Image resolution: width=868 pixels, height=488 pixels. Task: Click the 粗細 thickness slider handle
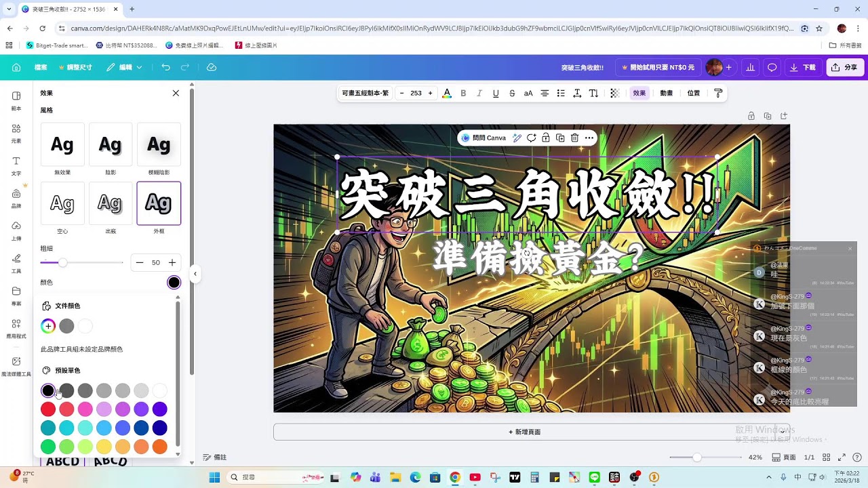tap(62, 262)
